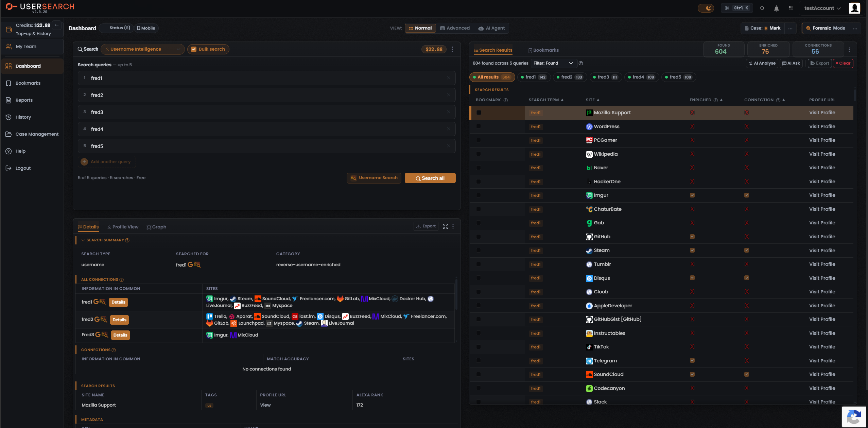This screenshot has width=868, height=428.
Task: Click the search magnifier in top bar
Action: (762, 8)
